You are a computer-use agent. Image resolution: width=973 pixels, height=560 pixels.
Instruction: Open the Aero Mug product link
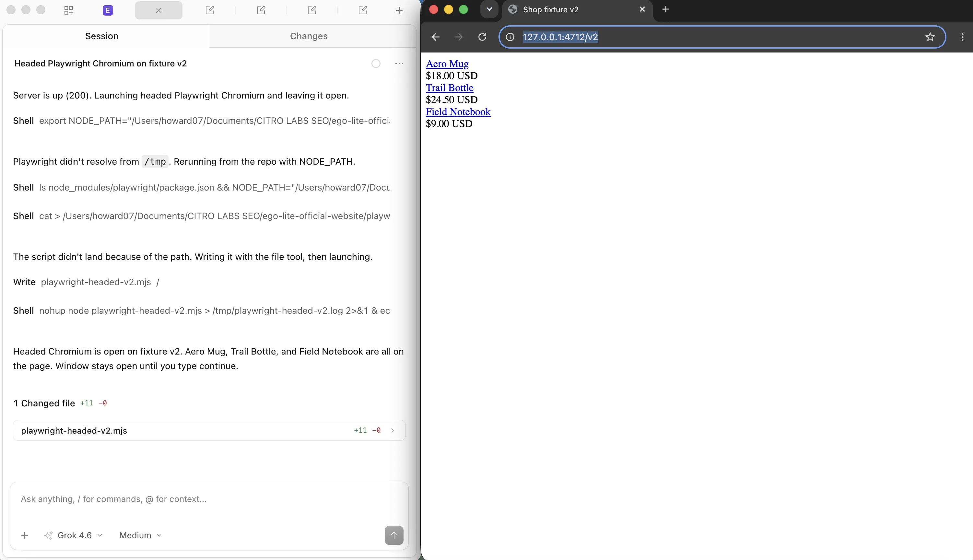point(447,64)
